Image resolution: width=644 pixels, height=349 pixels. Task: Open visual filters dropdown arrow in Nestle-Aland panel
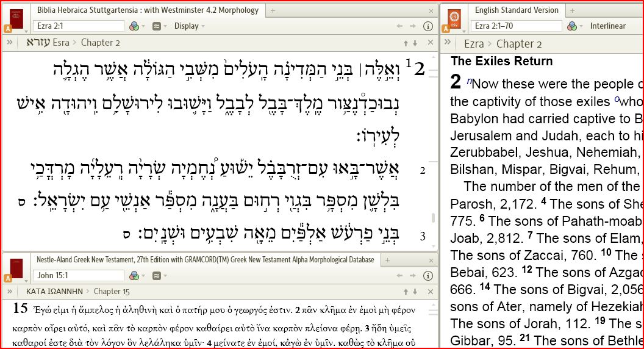pyautogui.click(x=143, y=276)
